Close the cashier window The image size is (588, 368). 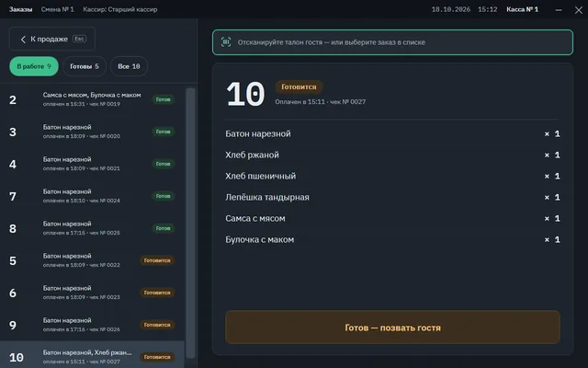(x=579, y=10)
